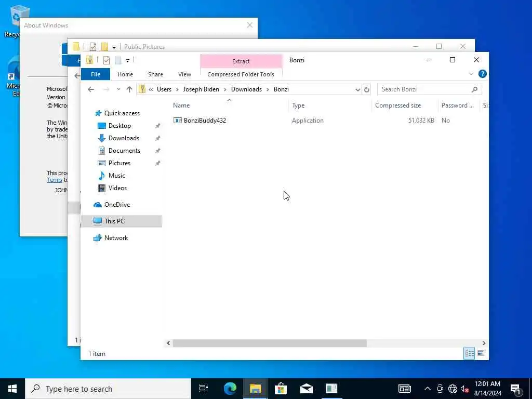Sort by the Name column header

181,105
